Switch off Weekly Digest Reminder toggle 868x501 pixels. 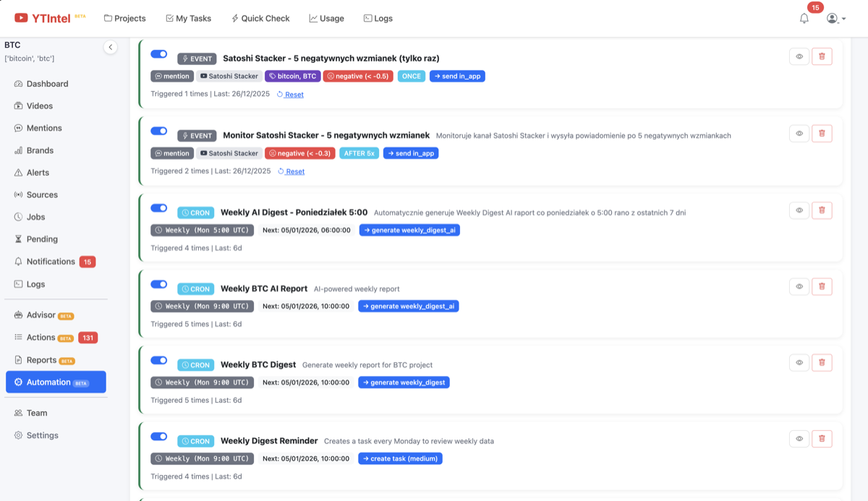159,437
